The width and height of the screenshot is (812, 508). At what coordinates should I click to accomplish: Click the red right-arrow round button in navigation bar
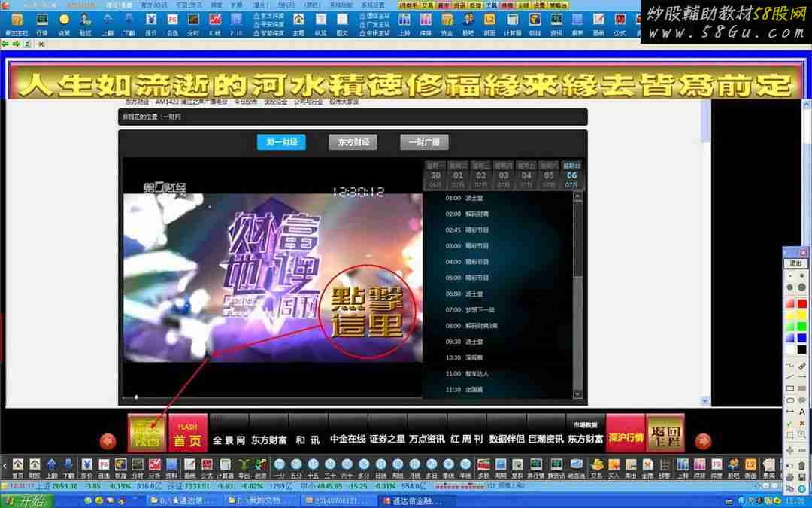[703, 441]
